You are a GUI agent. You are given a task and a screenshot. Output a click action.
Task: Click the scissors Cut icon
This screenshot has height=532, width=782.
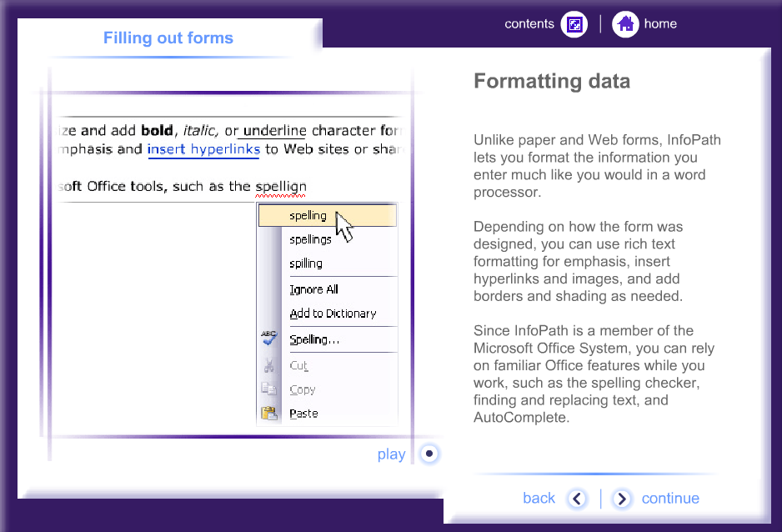(x=269, y=366)
